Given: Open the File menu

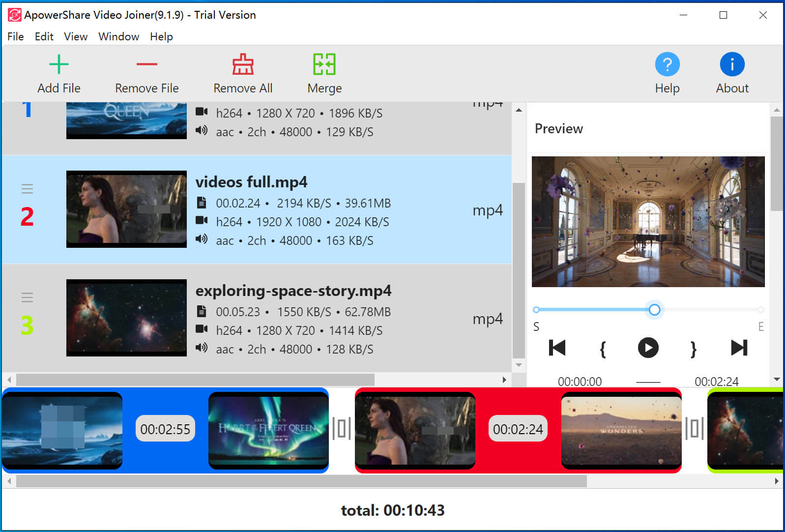Looking at the screenshot, I should point(15,37).
